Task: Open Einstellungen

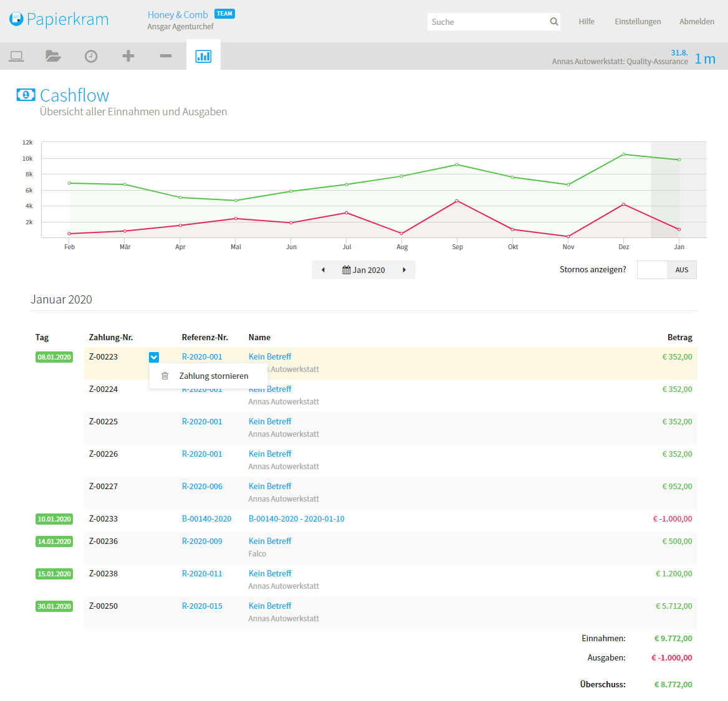Action: click(x=638, y=21)
